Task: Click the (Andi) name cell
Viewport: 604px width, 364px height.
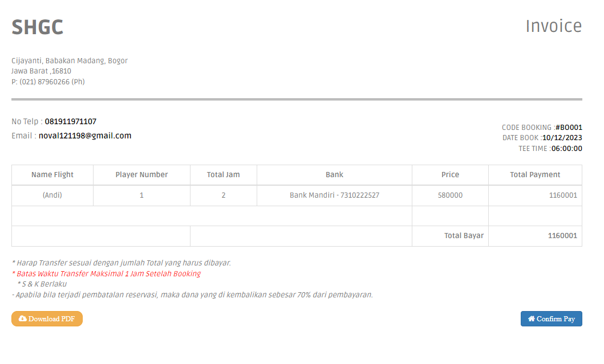Action: point(52,195)
